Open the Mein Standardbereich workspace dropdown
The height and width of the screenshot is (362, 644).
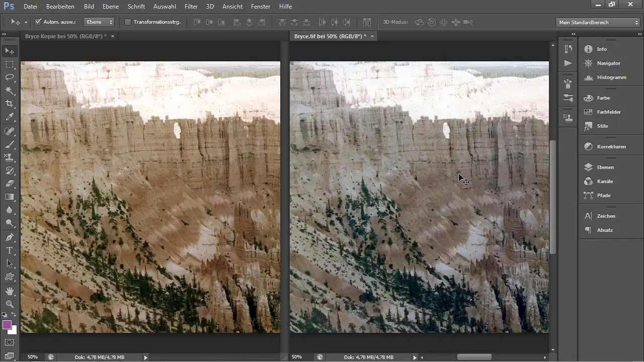598,23
